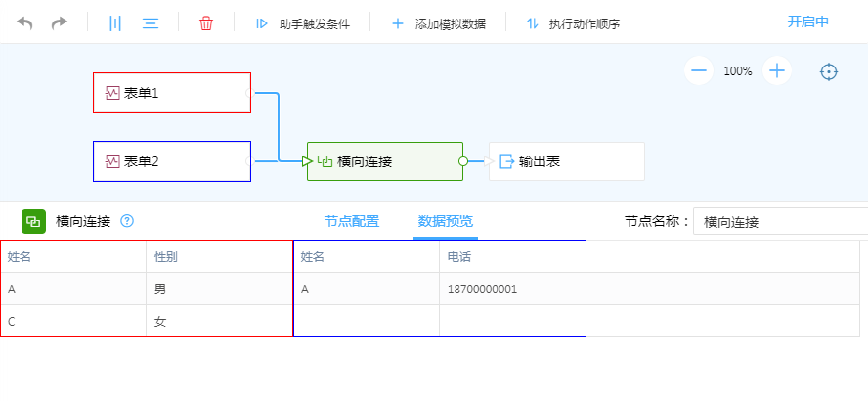
Task: Click 添加模拟数据 button
Action: (x=439, y=23)
